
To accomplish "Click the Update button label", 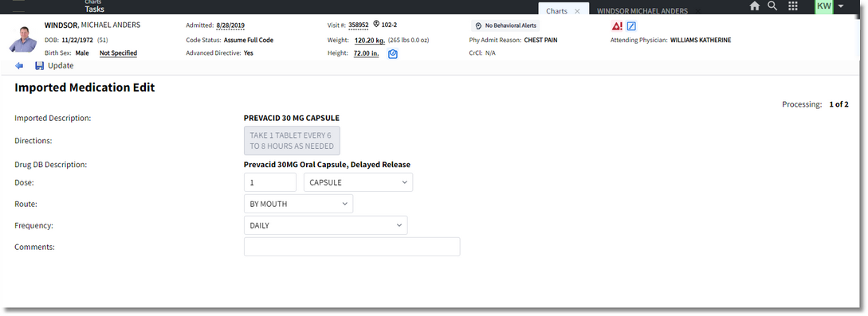I will click(x=61, y=66).
